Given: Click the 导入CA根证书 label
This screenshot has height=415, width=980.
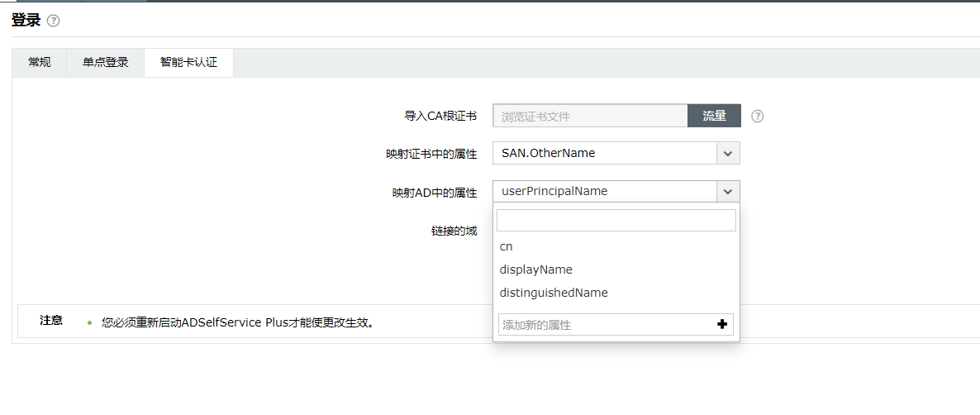Looking at the screenshot, I should click(440, 117).
